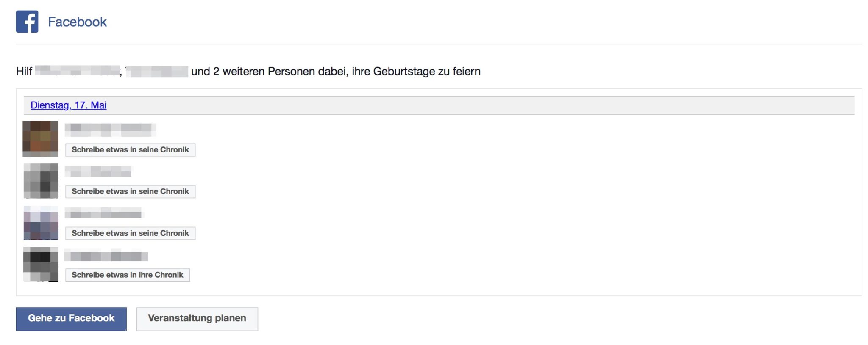This screenshot has width=868, height=345.
Task: Click the purple-blue pixelated third profile picture
Action: pyautogui.click(x=41, y=223)
